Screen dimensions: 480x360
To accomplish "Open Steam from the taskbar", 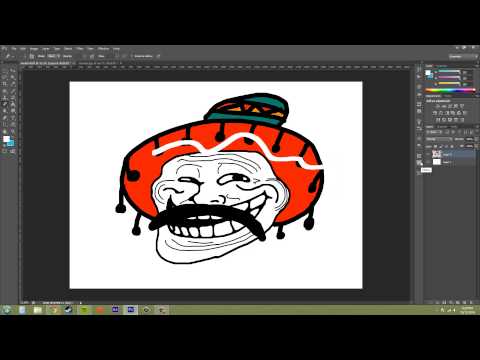I will (x=68, y=310).
